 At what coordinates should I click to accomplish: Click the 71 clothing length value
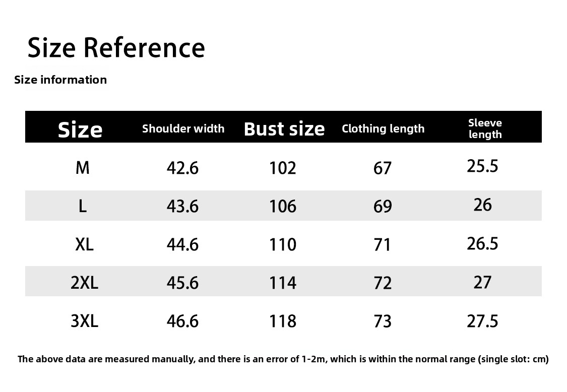383,244
